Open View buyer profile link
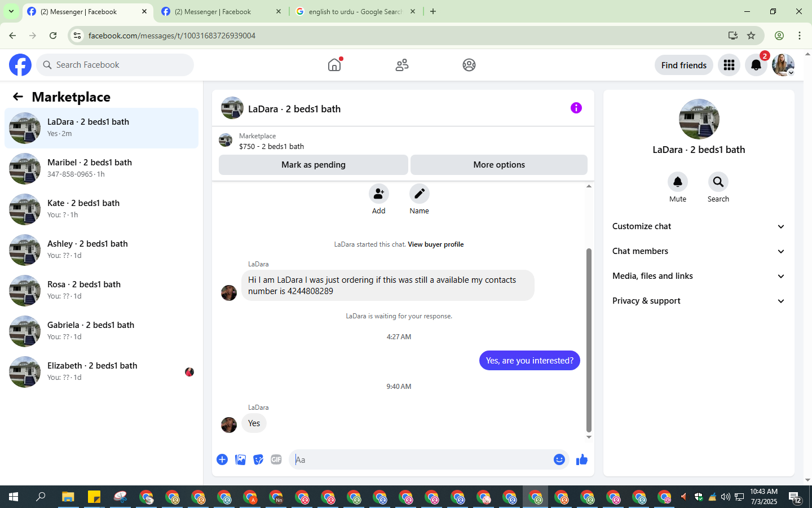This screenshot has width=812, height=508. click(436, 244)
